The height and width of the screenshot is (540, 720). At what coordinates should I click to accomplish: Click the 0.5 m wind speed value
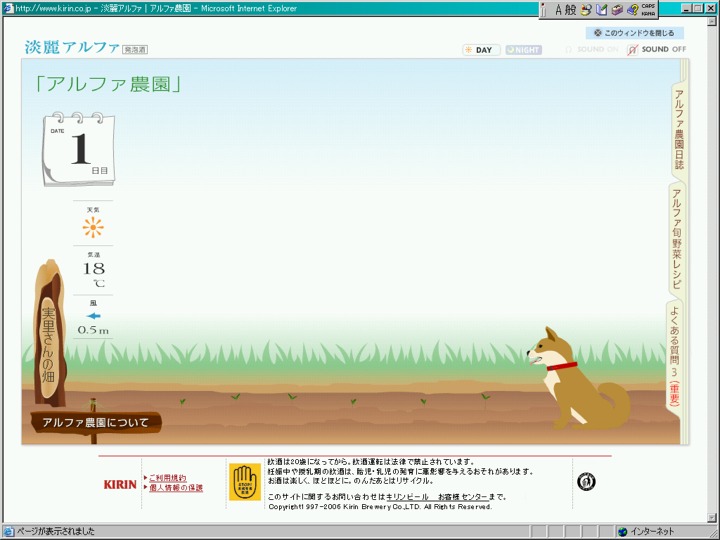coord(93,330)
